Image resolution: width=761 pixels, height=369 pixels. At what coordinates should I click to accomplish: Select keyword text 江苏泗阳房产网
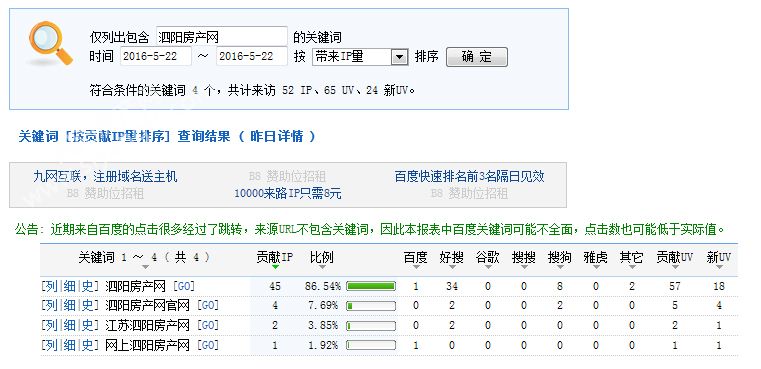(148, 325)
